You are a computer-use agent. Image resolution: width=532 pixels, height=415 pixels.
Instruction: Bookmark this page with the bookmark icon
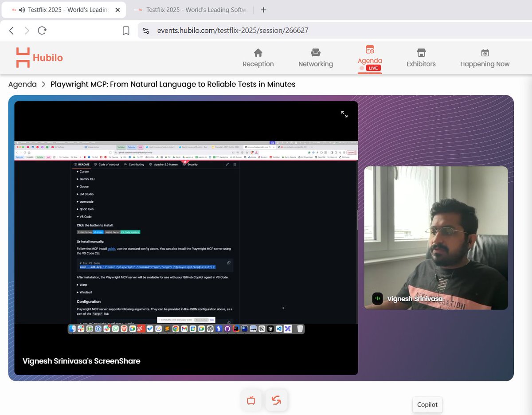tap(126, 31)
